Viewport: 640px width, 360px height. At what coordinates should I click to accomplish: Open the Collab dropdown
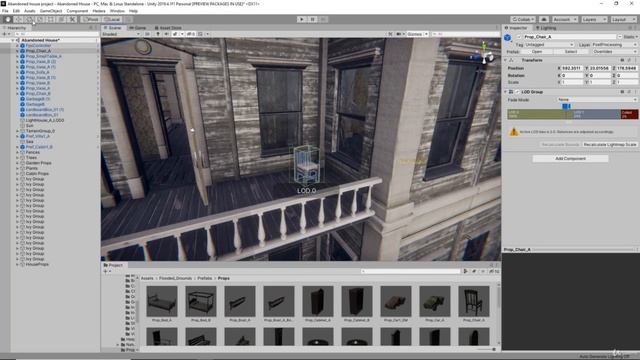523,19
